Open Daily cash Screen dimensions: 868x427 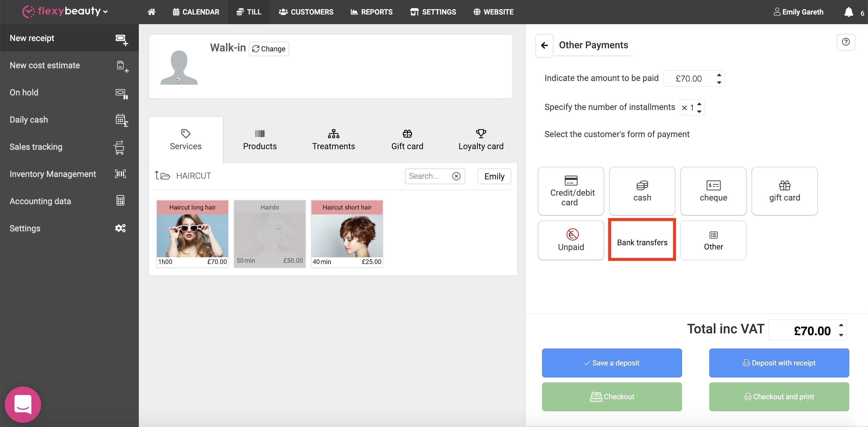pyautogui.click(x=69, y=120)
